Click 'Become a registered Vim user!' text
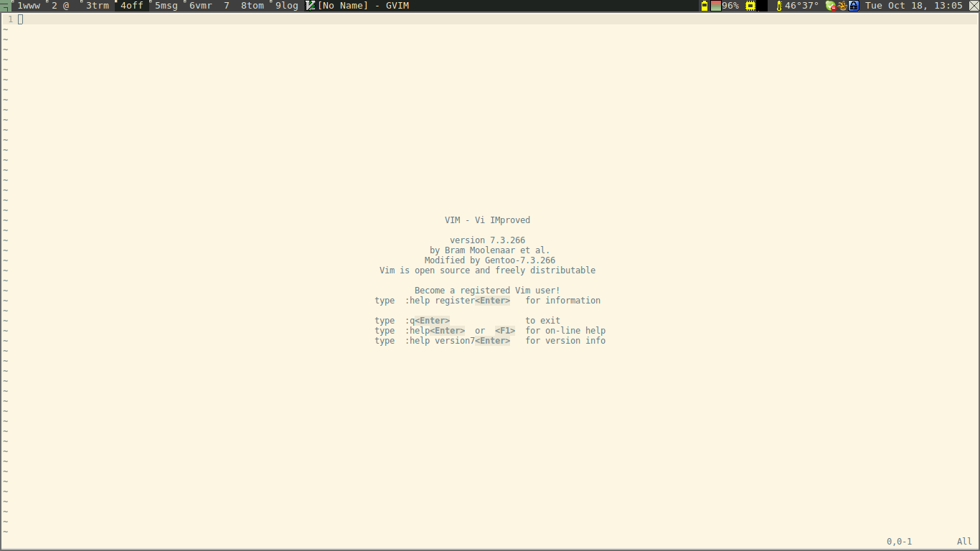The image size is (980, 551). coord(487,291)
